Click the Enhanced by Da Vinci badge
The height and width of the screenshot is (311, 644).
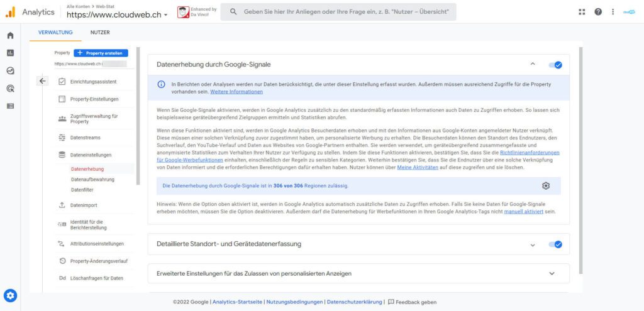pos(197,12)
